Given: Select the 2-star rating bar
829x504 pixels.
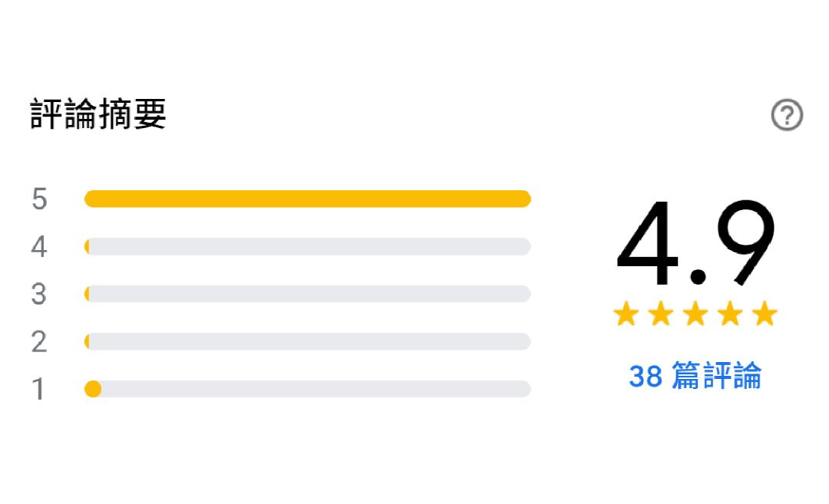Looking at the screenshot, I should [307, 341].
